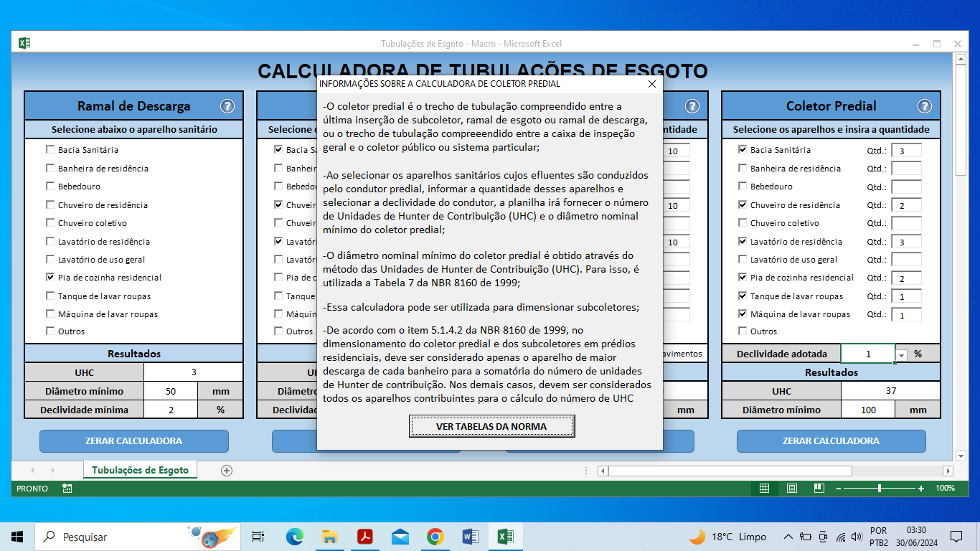Uncheck Pia de cozinha residencial in Ramal de Descarga
The image size is (980, 551).
coord(50,278)
